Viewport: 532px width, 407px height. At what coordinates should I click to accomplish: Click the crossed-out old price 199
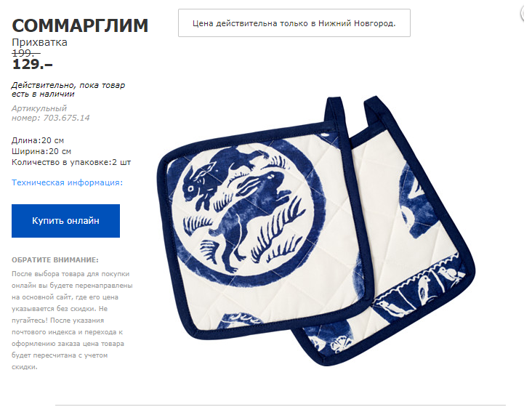[x=26, y=53]
